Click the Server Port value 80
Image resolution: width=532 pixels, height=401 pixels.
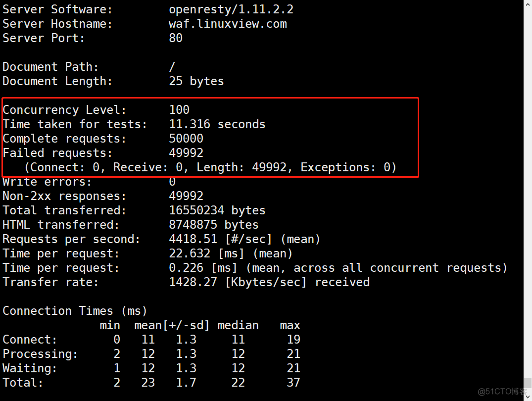[x=176, y=38]
